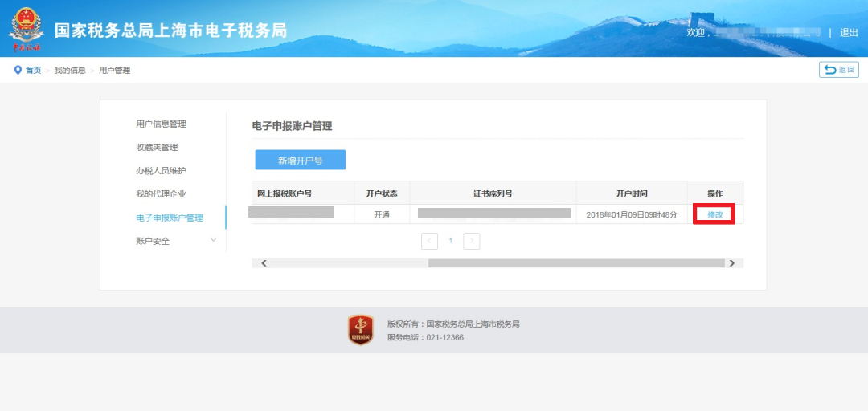Go to previous page of account table

click(429, 241)
